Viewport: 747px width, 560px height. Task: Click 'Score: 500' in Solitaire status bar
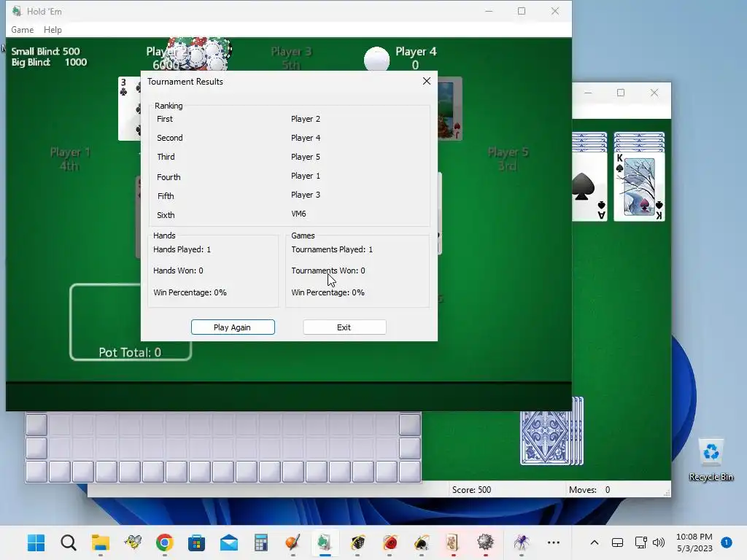point(472,489)
